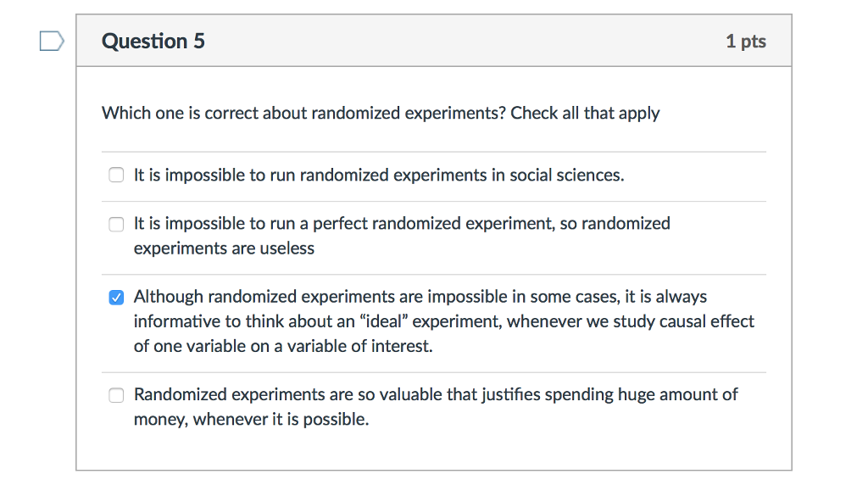This screenshot has height=502, width=868.
Task: Uncheck the selected 'ideal experiment' answer
Action: coord(116,297)
